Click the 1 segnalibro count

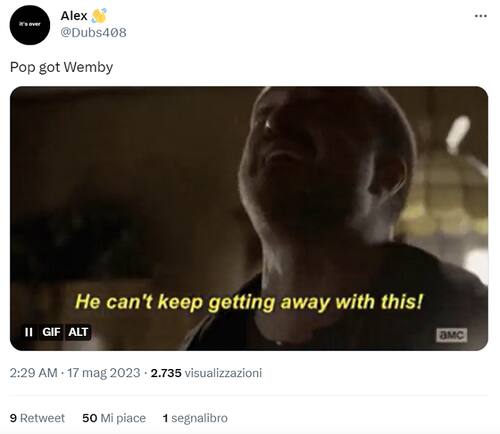tap(195, 418)
